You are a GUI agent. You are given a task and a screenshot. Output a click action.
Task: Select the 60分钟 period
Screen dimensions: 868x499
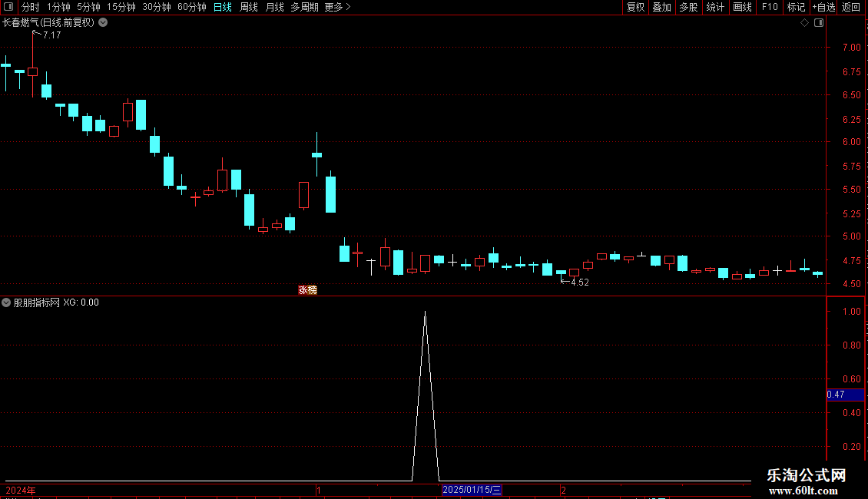[192, 7]
